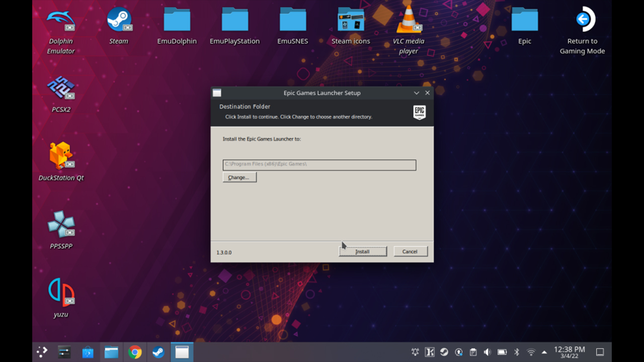
Task: Select the PCSX2 desktop icon
Action: click(61, 89)
